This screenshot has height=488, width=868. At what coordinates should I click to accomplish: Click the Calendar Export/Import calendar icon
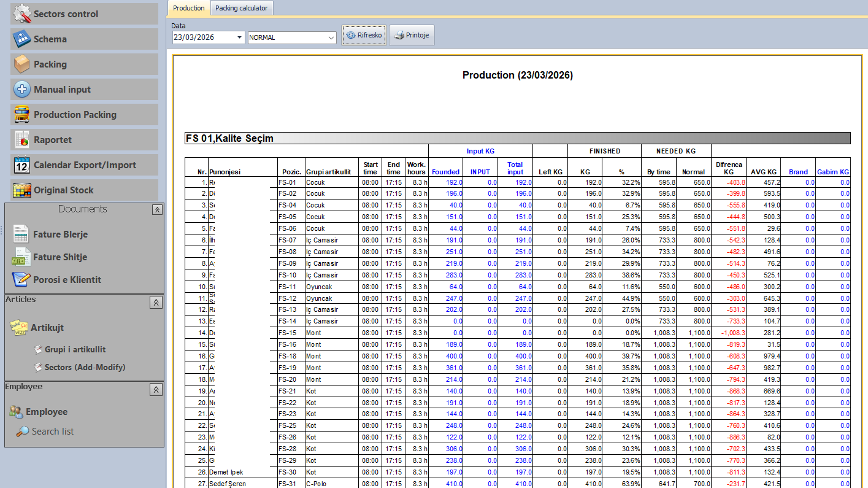click(22, 165)
